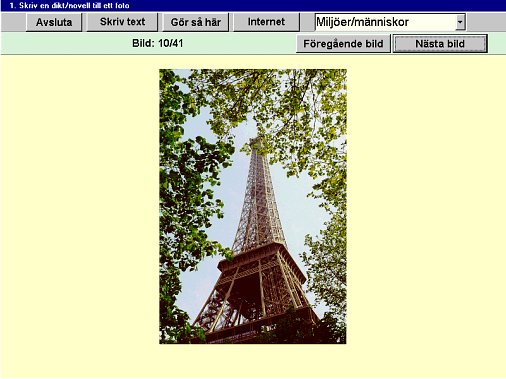The image size is (506, 379).
Task: Open the Internet button
Action: (266, 22)
